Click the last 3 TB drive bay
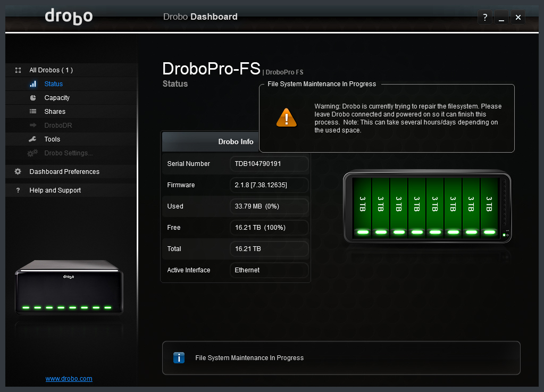The width and height of the screenshot is (544, 392). (490, 207)
